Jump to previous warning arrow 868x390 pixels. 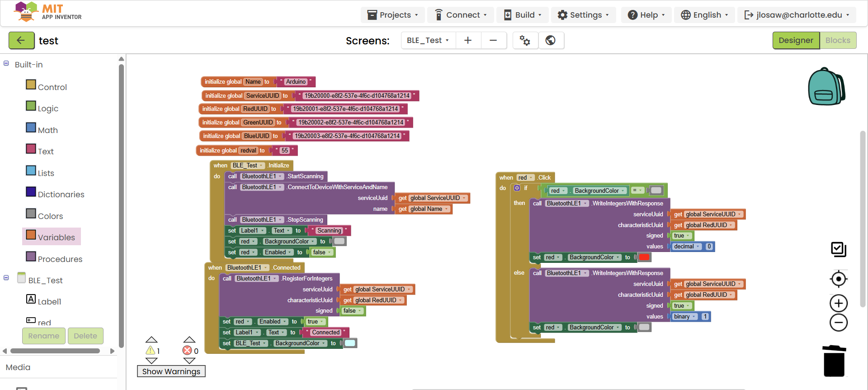tap(151, 339)
